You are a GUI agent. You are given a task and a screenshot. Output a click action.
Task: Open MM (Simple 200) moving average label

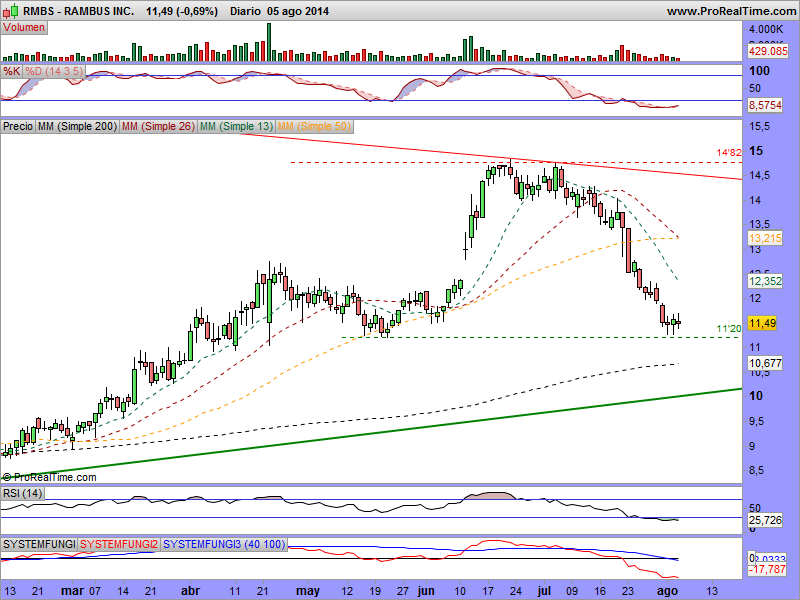coord(77,126)
